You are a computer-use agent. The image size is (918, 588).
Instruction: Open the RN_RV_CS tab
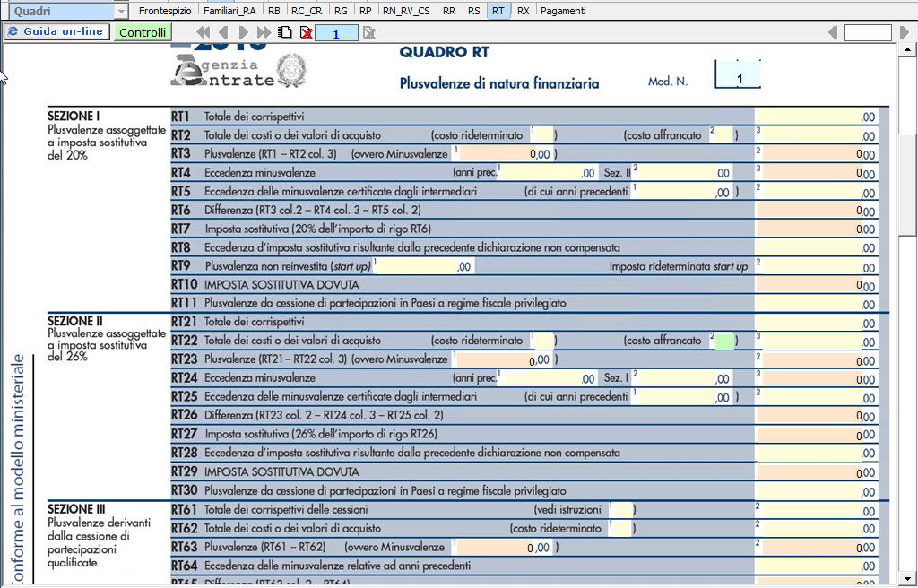tap(406, 11)
